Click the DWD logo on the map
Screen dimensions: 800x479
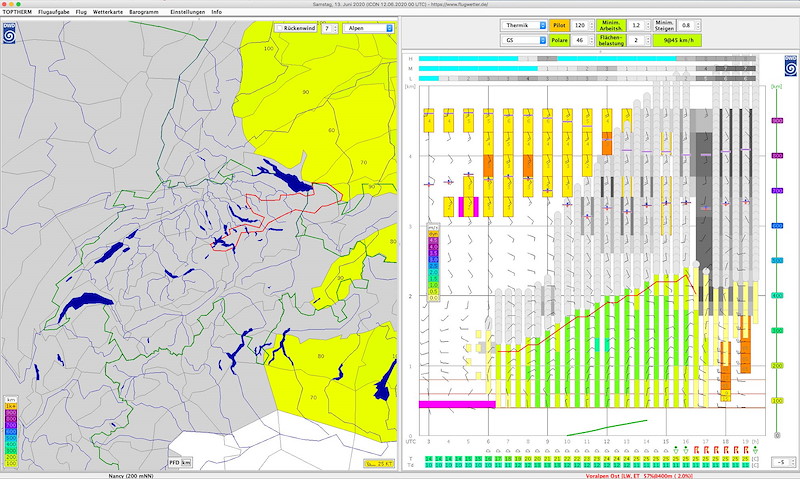(x=9, y=33)
